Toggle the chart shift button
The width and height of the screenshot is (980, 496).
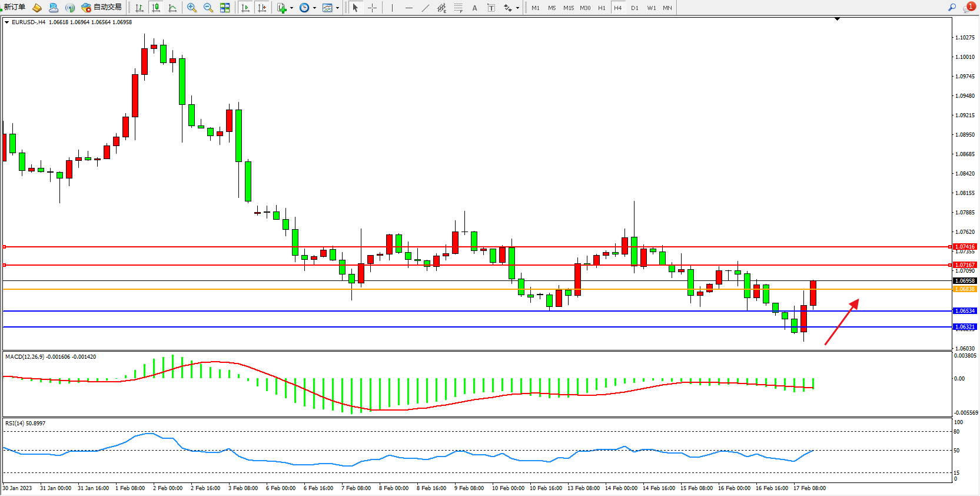(x=262, y=8)
